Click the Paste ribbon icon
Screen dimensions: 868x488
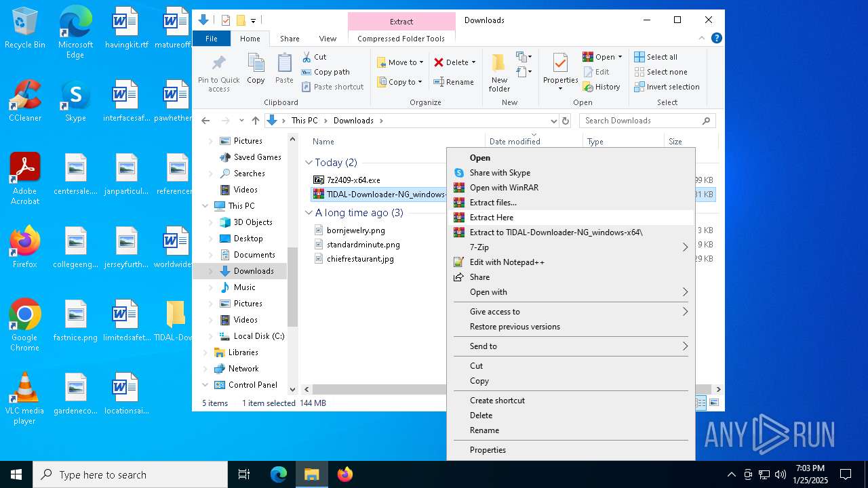(x=284, y=69)
